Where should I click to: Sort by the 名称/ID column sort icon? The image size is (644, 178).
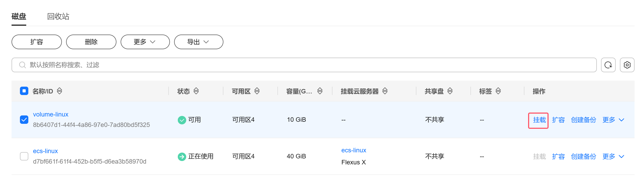[60, 91]
